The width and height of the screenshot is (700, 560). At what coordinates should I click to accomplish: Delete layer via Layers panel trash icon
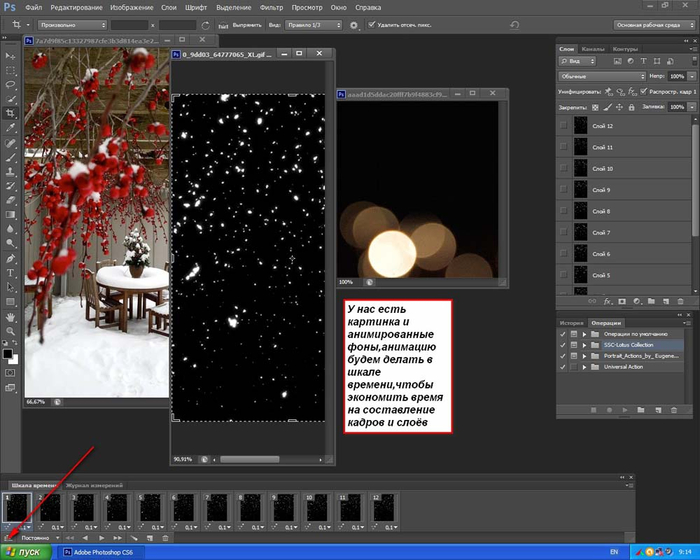(680, 301)
